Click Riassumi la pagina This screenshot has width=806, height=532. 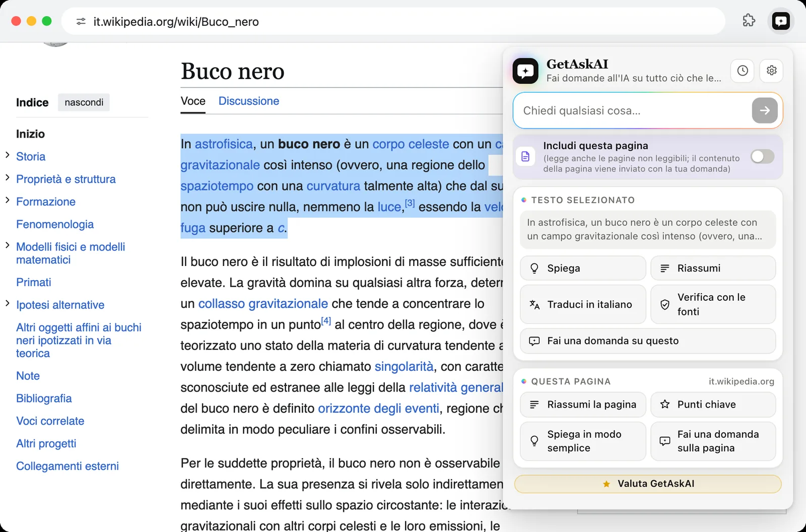point(583,405)
